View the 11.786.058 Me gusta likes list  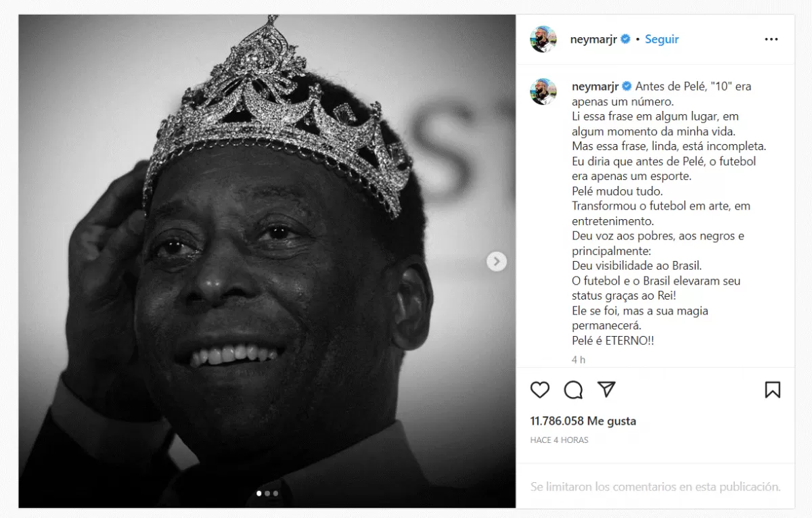tap(583, 421)
